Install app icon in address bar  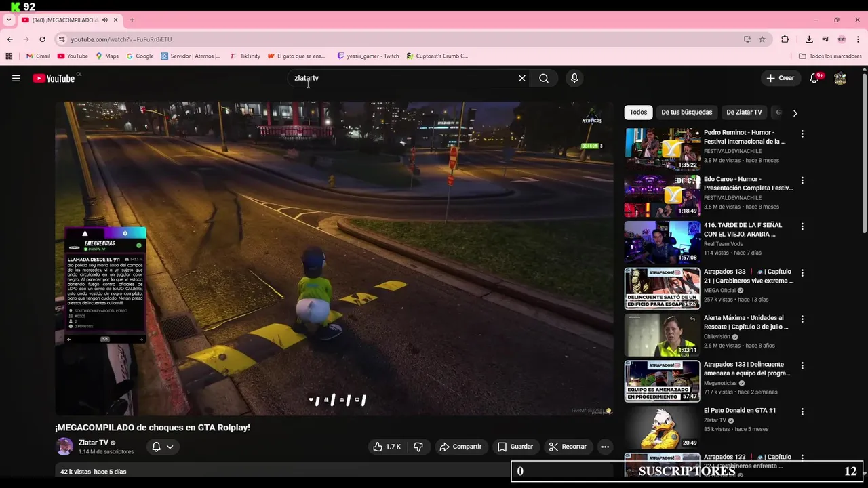(747, 39)
